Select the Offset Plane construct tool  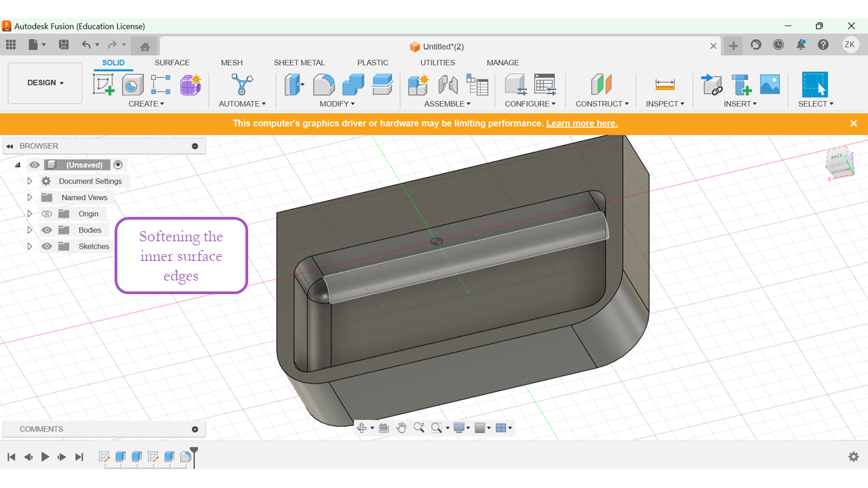(601, 85)
